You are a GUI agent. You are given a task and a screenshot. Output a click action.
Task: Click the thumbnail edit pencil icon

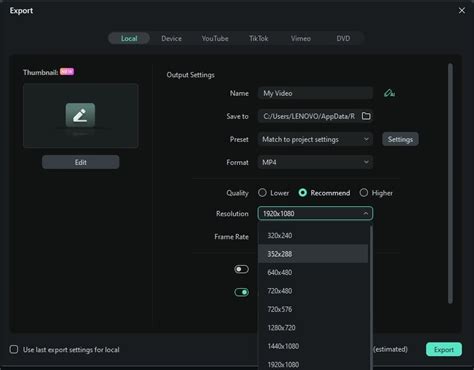(80, 115)
